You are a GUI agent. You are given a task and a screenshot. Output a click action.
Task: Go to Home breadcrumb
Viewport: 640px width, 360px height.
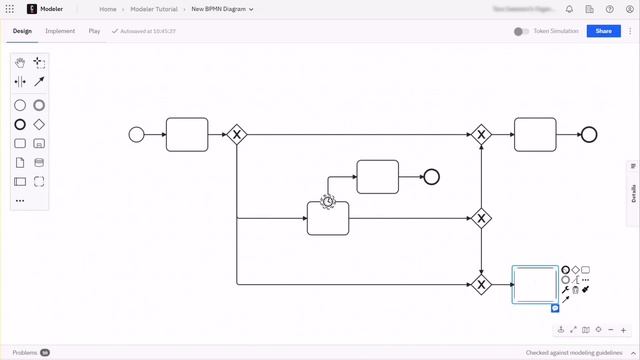(x=108, y=9)
